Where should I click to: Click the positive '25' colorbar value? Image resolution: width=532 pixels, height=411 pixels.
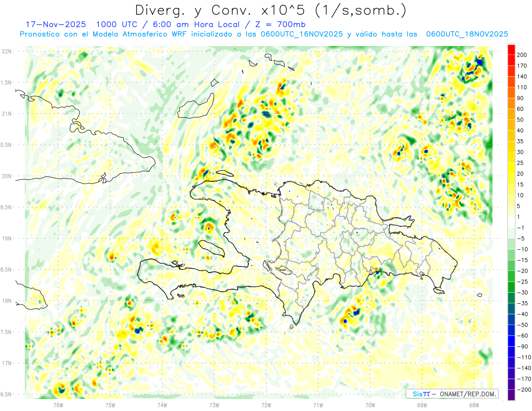click(520, 163)
